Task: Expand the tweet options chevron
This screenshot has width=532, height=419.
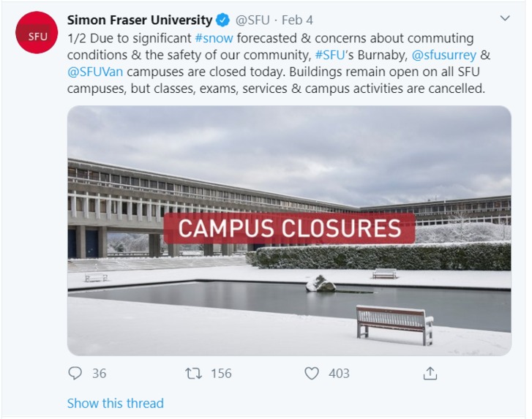Action: [505, 18]
